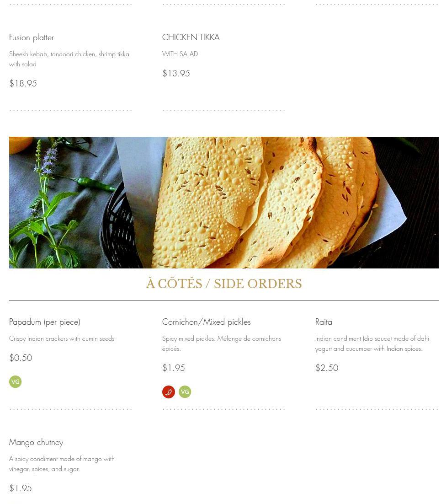
Task: Select the $13.95 Chicken Tikka price
Action: pyautogui.click(x=176, y=73)
